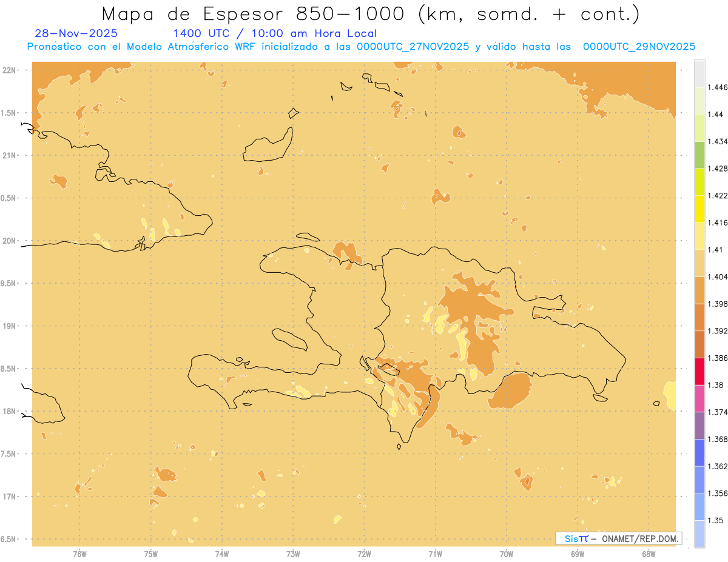Select the longitude label "68W"
This screenshot has width=728, height=562.
[649, 554]
